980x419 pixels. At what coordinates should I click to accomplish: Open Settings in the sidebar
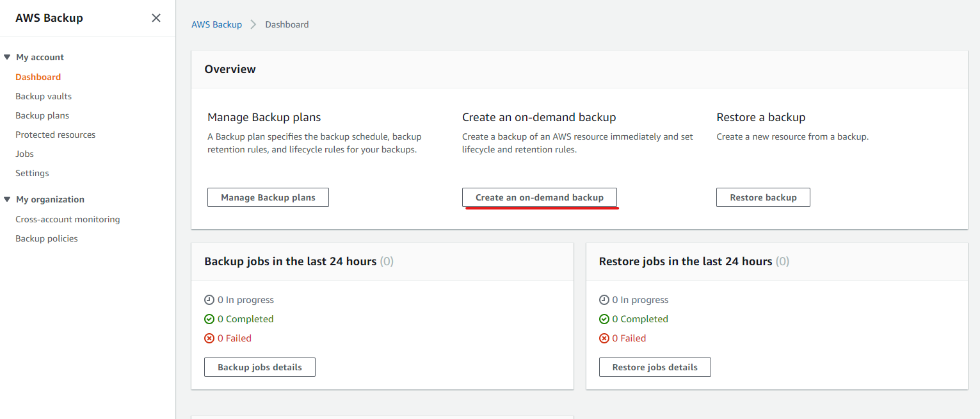(32, 173)
